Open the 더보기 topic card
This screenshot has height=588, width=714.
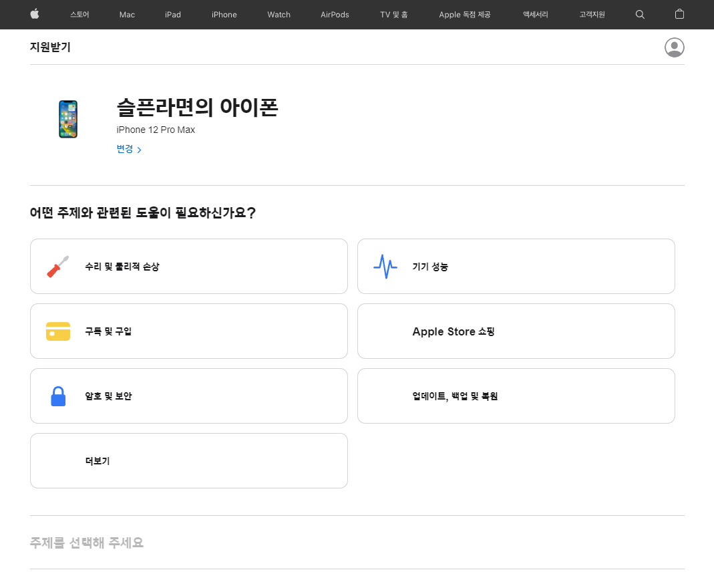pos(189,461)
